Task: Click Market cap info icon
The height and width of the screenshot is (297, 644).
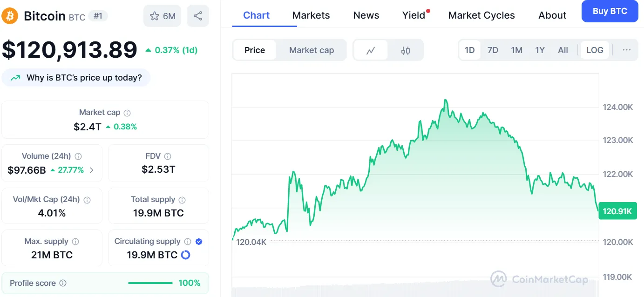Action: pyautogui.click(x=127, y=113)
